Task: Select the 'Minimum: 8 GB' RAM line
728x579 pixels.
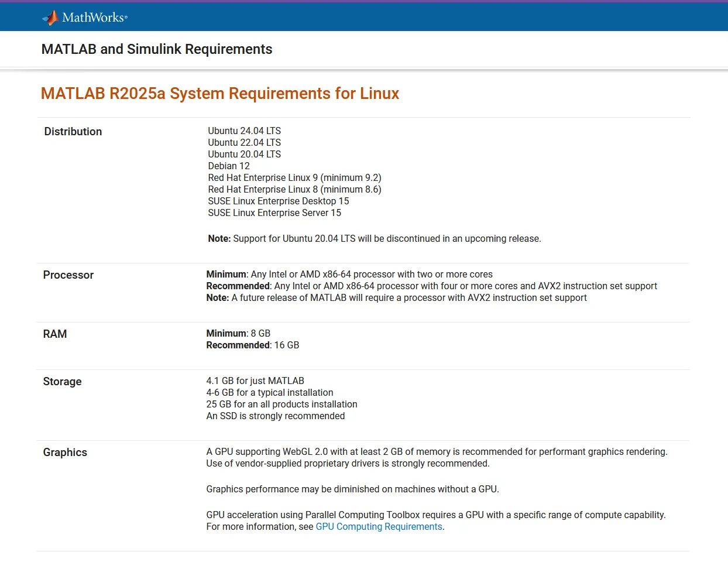Action: [x=238, y=334]
